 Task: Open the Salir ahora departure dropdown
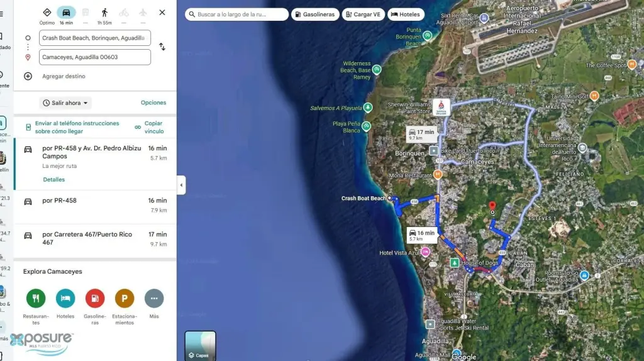[x=65, y=103]
